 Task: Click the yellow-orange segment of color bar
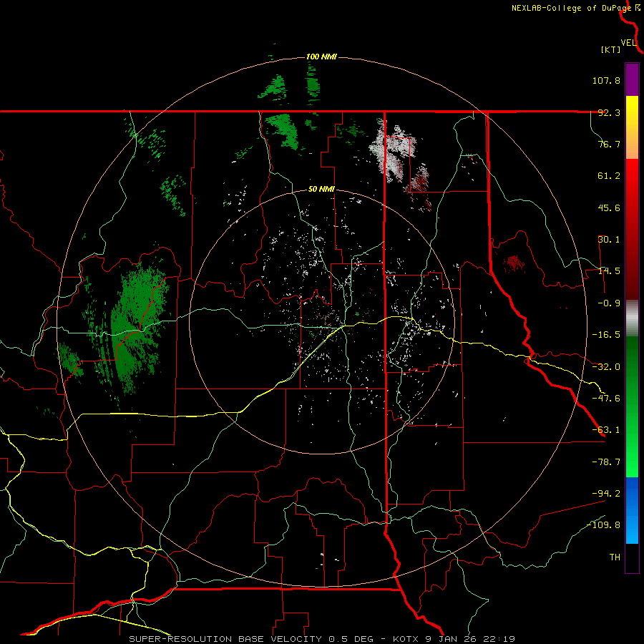[632, 127]
